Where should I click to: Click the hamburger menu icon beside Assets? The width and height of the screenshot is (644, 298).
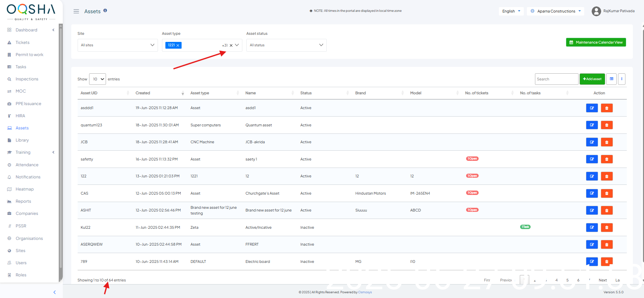click(76, 11)
